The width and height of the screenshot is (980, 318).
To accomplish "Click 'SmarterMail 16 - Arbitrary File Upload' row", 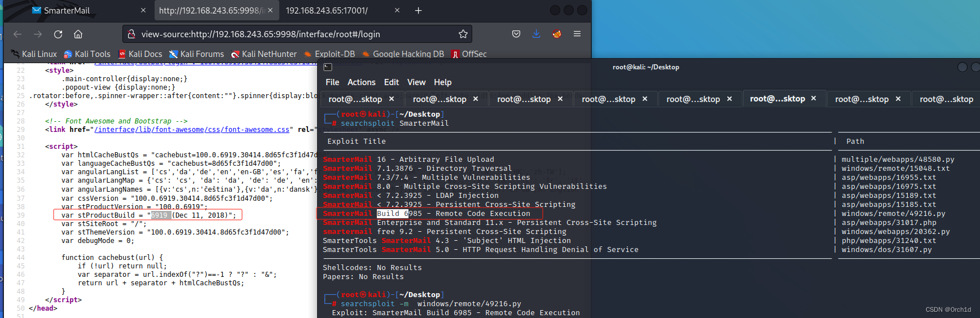I will tap(408, 160).
